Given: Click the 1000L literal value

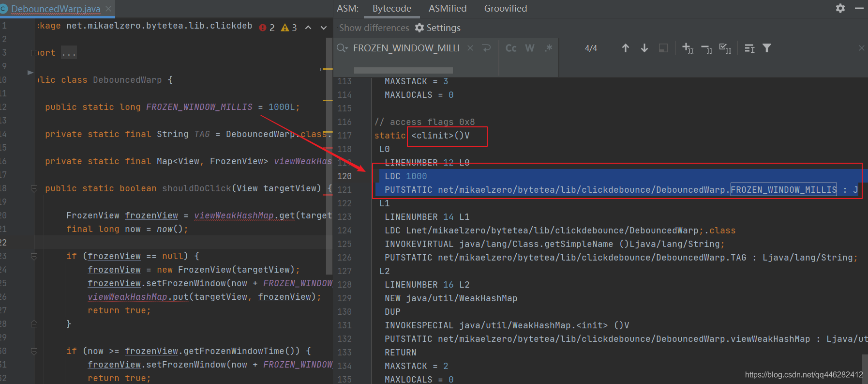Looking at the screenshot, I should tap(282, 107).
